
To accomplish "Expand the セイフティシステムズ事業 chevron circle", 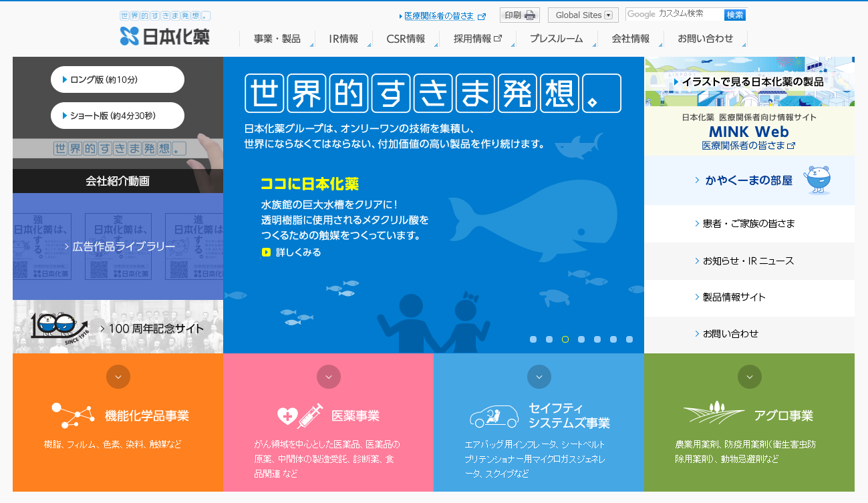I will click(539, 377).
